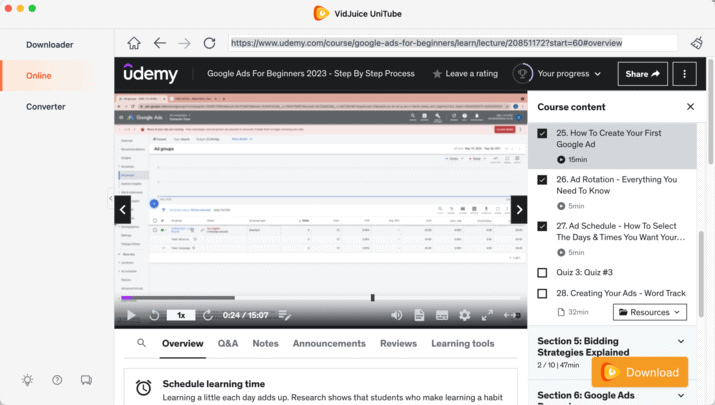Search course content magnifier icon
This screenshot has width=715, height=405.
pyautogui.click(x=142, y=343)
